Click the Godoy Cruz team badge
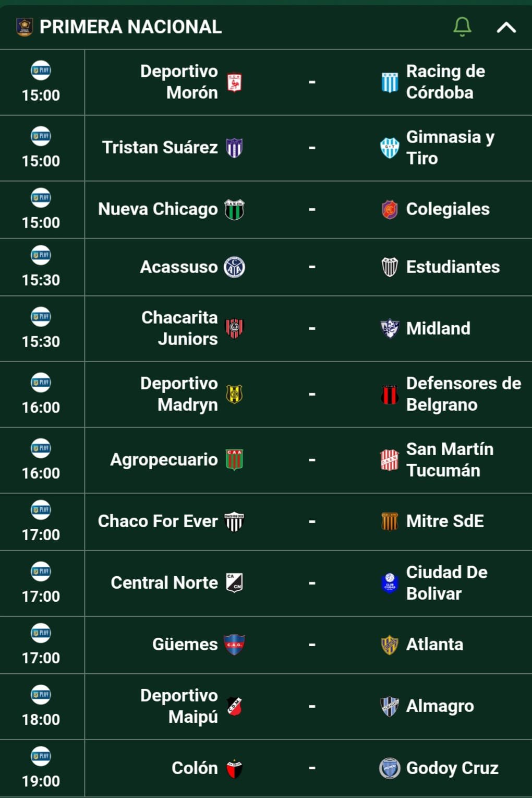Image resolution: width=532 pixels, height=798 pixels. (390, 768)
